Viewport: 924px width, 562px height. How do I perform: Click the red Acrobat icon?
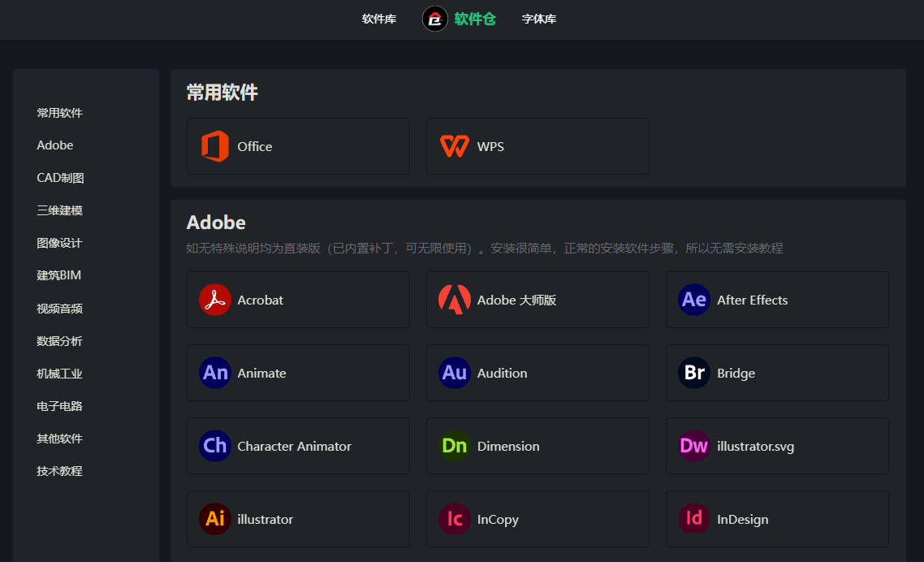tap(214, 300)
